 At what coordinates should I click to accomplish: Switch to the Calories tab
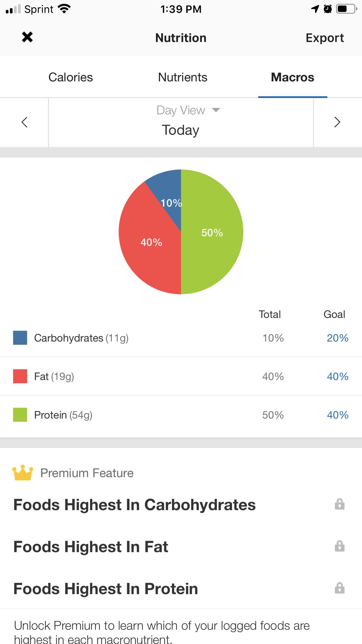(71, 77)
